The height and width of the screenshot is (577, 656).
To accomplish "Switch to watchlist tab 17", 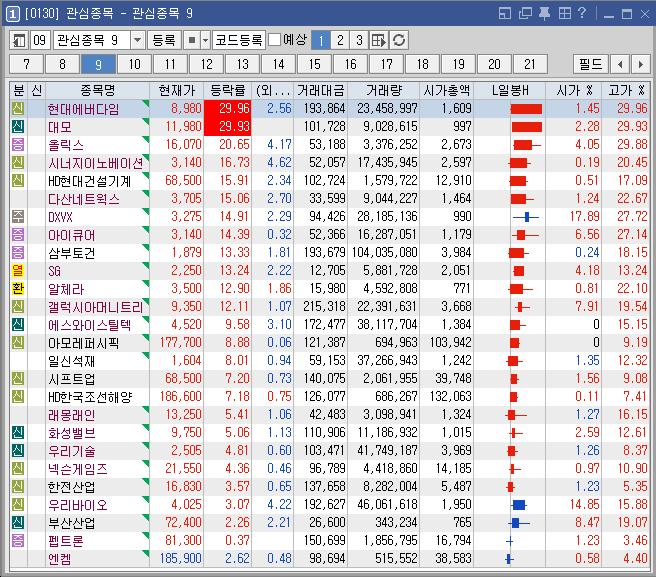I will 386,64.
